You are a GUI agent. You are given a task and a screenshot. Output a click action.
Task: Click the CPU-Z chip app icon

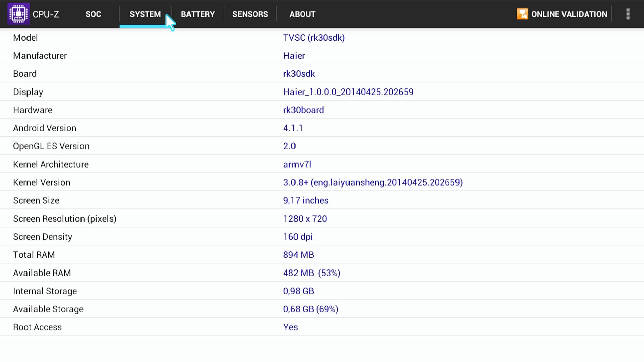pyautogui.click(x=18, y=14)
